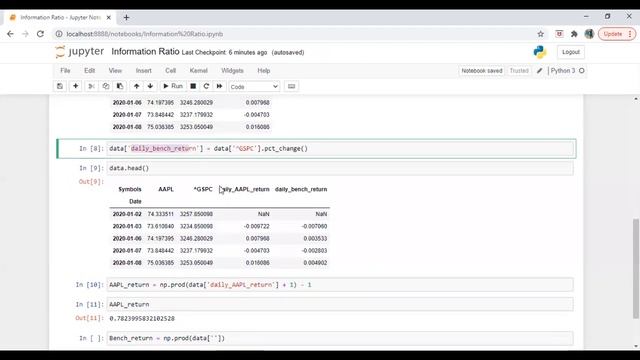Open the browser profile avatar
The image size is (640, 360).
(x=589, y=34)
